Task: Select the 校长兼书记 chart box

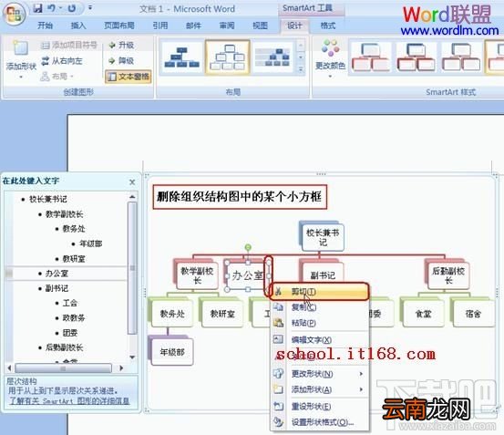Action: [323, 237]
